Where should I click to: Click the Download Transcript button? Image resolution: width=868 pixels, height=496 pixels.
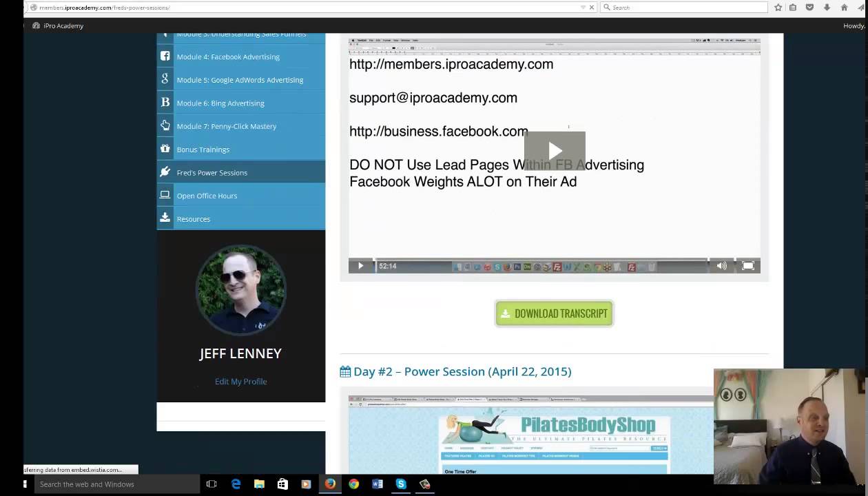click(x=554, y=313)
